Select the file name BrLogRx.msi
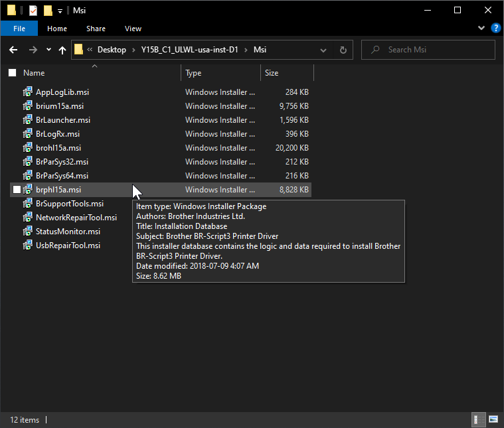The width and height of the screenshot is (504, 428). coord(58,134)
